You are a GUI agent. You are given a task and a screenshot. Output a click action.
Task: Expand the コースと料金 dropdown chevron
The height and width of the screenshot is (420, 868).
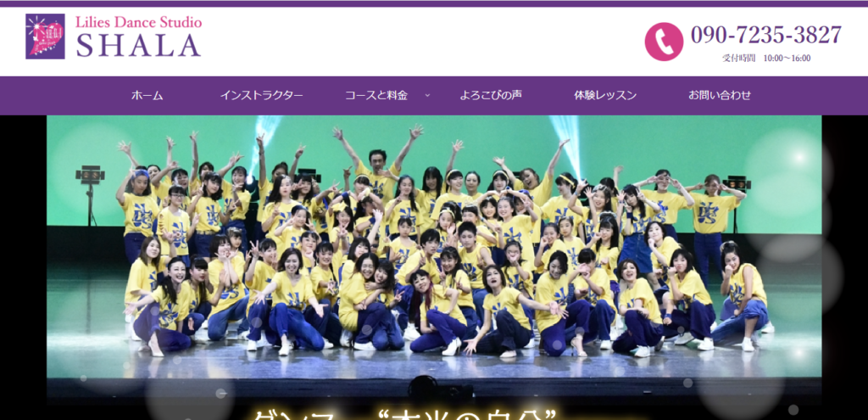(427, 95)
